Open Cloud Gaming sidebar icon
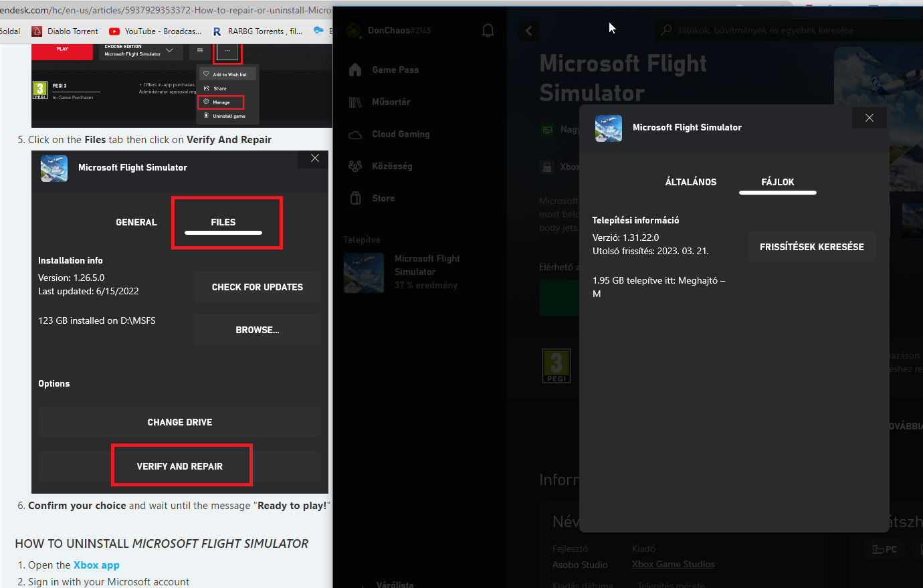The height and width of the screenshot is (588, 923). point(355,134)
